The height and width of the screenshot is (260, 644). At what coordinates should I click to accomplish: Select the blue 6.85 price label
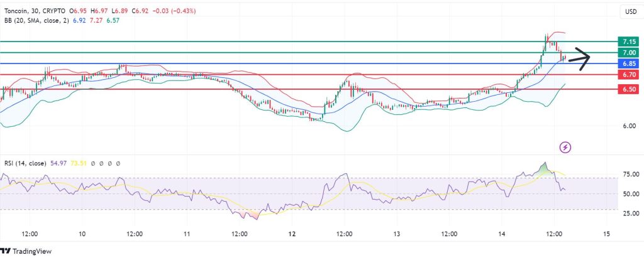(x=629, y=63)
